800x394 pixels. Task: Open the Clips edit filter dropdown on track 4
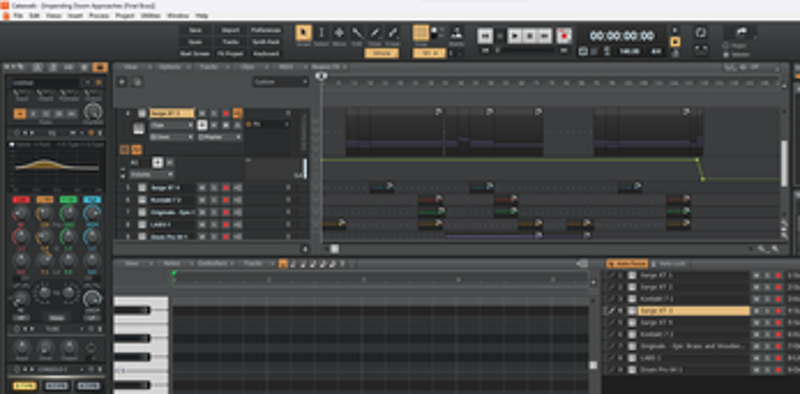pos(171,125)
